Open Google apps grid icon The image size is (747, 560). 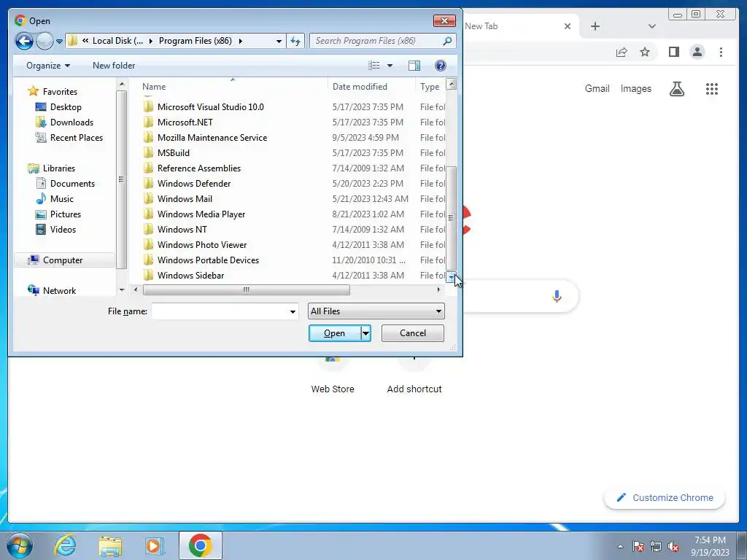click(x=712, y=88)
